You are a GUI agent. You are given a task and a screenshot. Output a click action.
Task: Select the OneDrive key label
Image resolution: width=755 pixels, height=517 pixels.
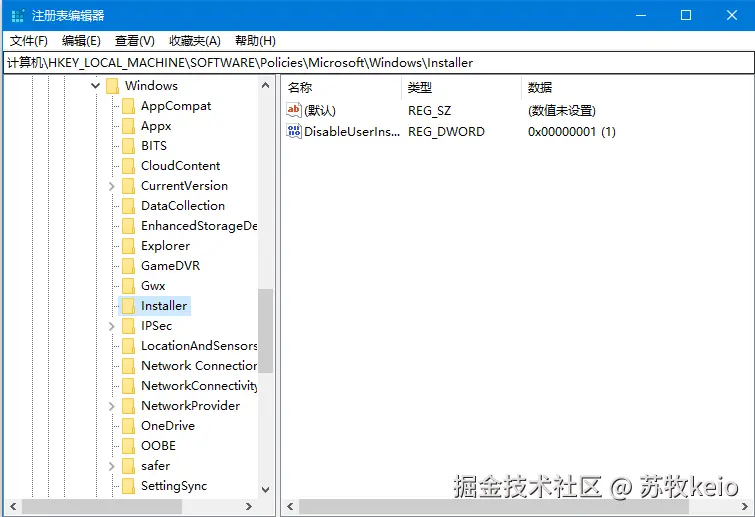pyautogui.click(x=168, y=426)
